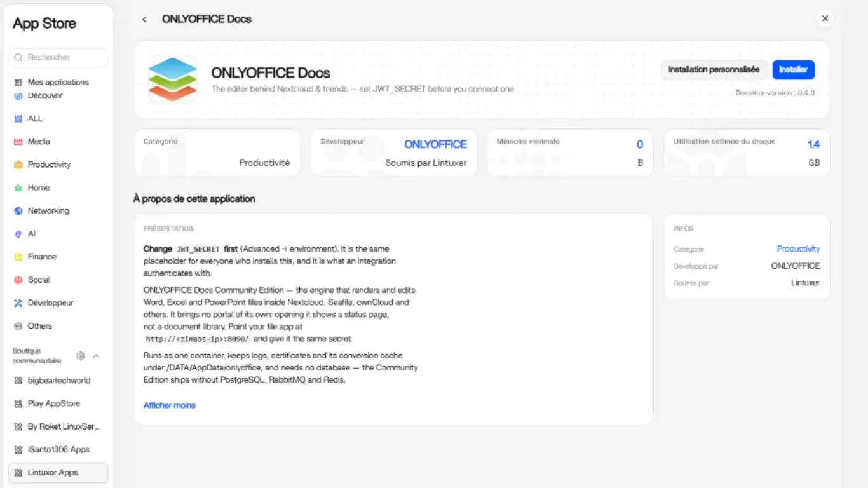The height and width of the screenshot is (488, 868).
Task: Click the Productivity briefcase icon
Action: point(18,165)
